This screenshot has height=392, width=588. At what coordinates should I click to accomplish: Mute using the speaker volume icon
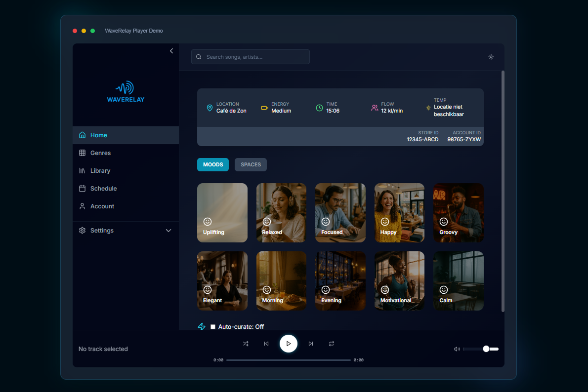(x=457, y=349)
